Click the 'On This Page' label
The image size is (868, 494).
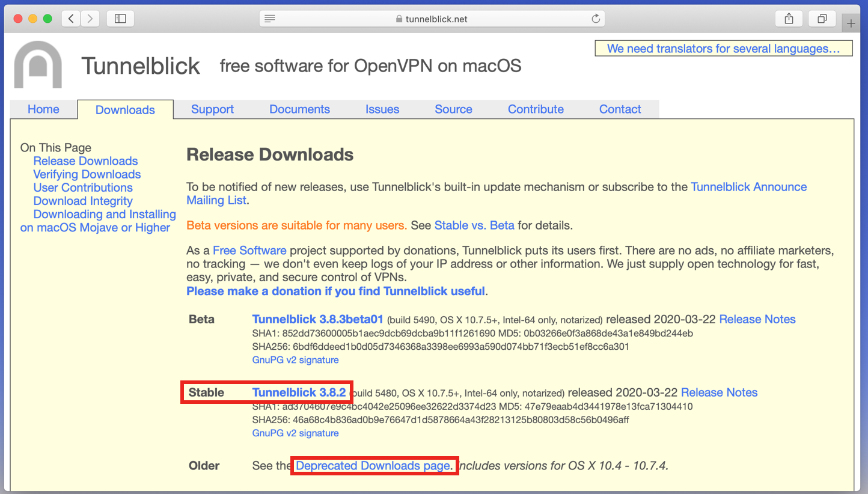pos(56,148)
